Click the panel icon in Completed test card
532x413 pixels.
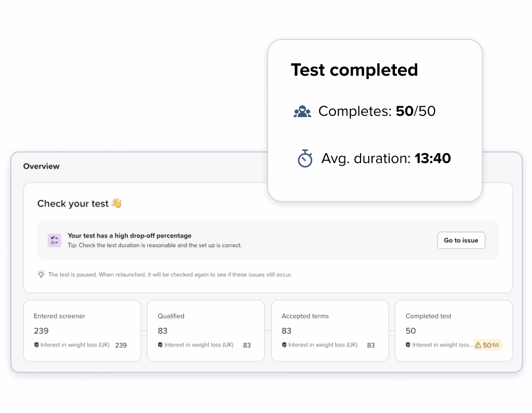click(408, 345)
